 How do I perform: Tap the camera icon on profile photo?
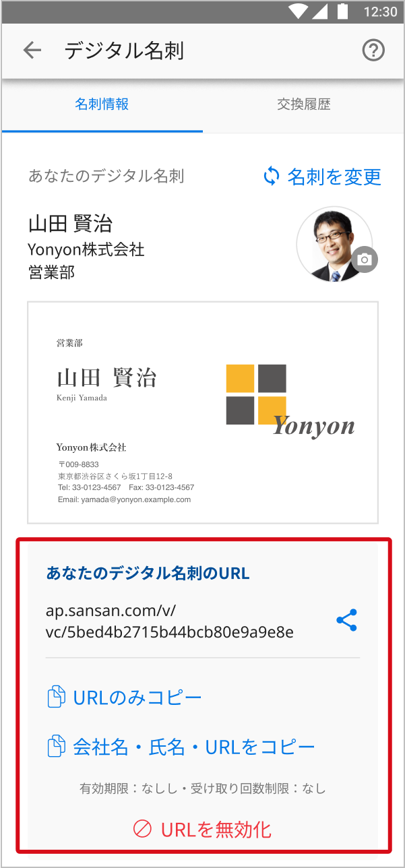click(x=365, y=259)
